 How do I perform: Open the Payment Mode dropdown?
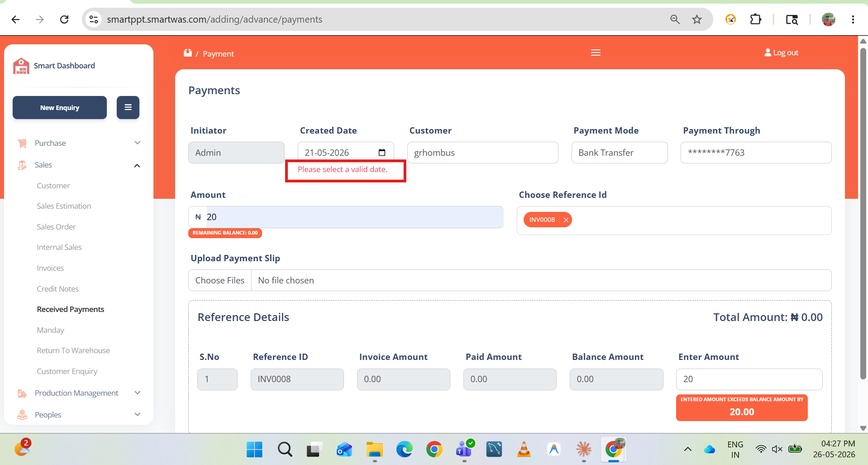pos(620,153)
